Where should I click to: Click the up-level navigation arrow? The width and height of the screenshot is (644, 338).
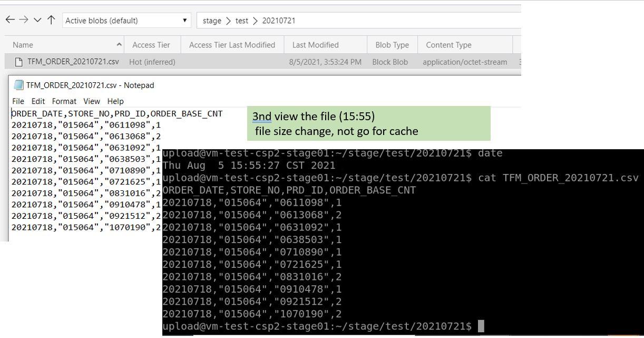coord(51,20)
